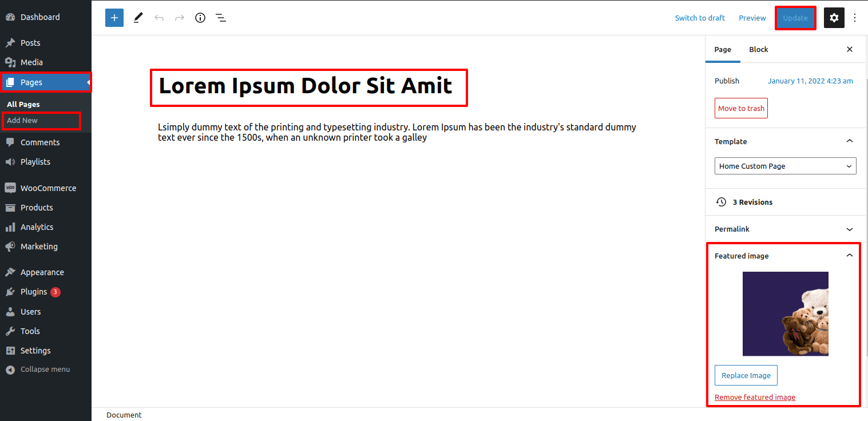Remove the featured image
The height and width of the screenshot is (421, 868).
tap(755, 397)
